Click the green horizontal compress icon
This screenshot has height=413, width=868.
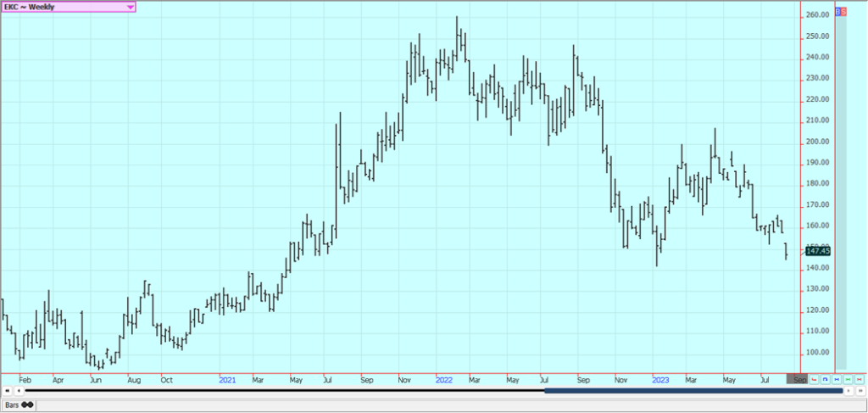coord(848,379)
